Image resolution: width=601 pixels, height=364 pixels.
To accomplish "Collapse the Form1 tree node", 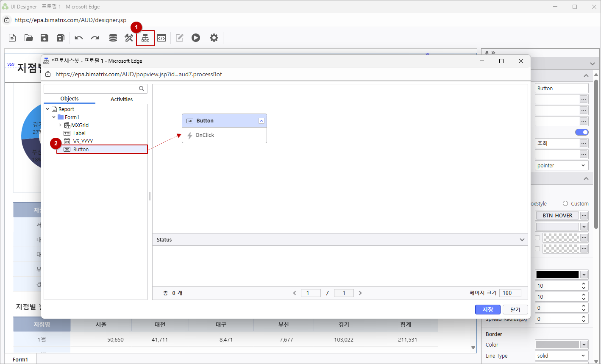I will [x=54, y=117].
